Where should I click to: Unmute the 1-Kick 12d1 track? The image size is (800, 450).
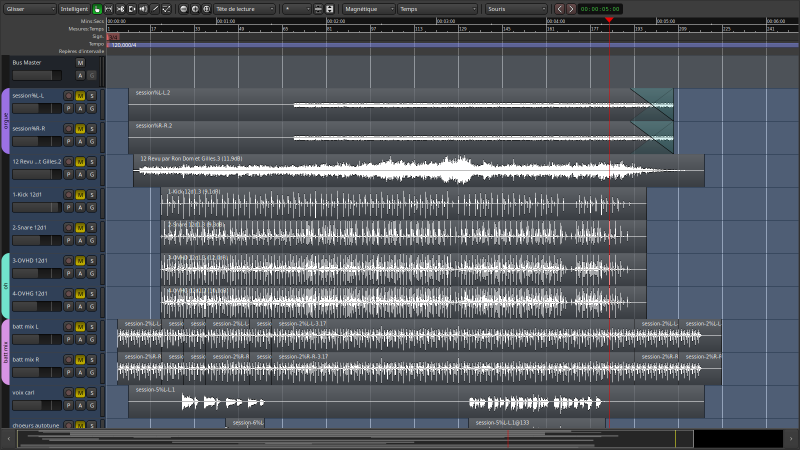[80, 194]
